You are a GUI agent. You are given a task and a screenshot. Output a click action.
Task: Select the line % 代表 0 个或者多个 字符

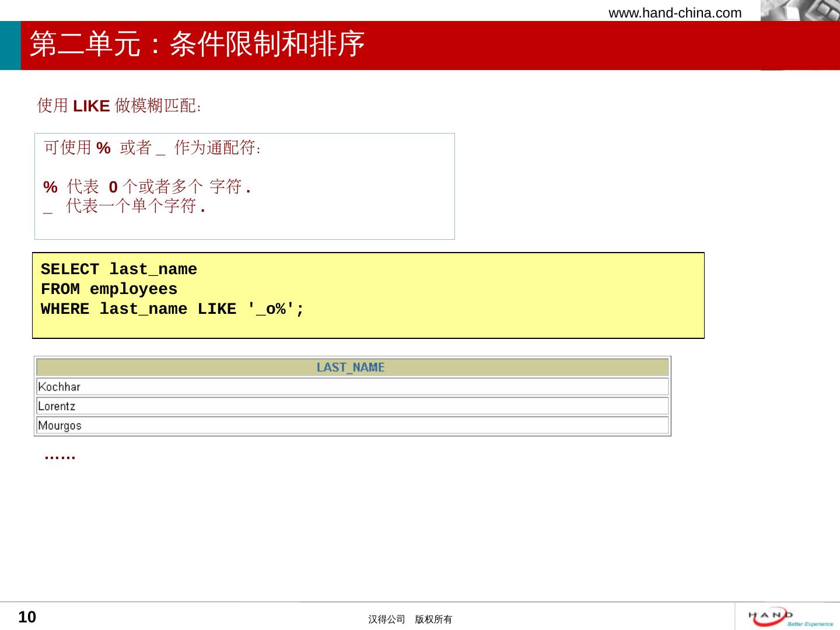pyautogui.click(x=148, y=187)
